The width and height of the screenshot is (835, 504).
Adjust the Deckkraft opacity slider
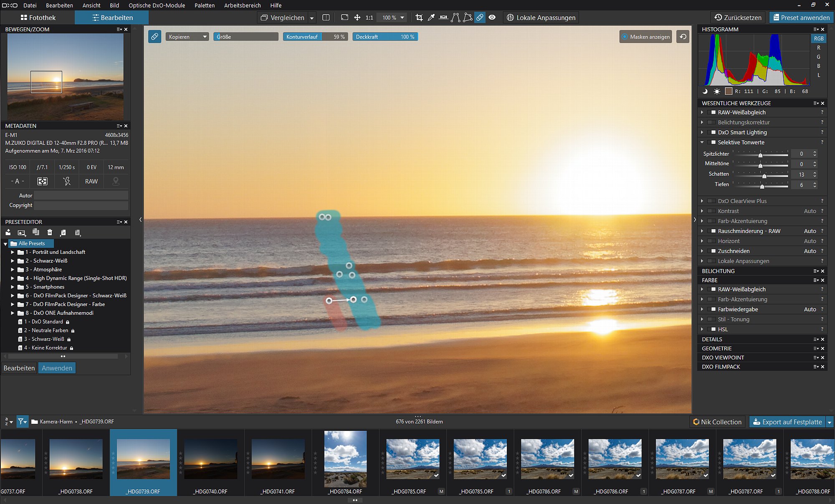click(385, 37)
